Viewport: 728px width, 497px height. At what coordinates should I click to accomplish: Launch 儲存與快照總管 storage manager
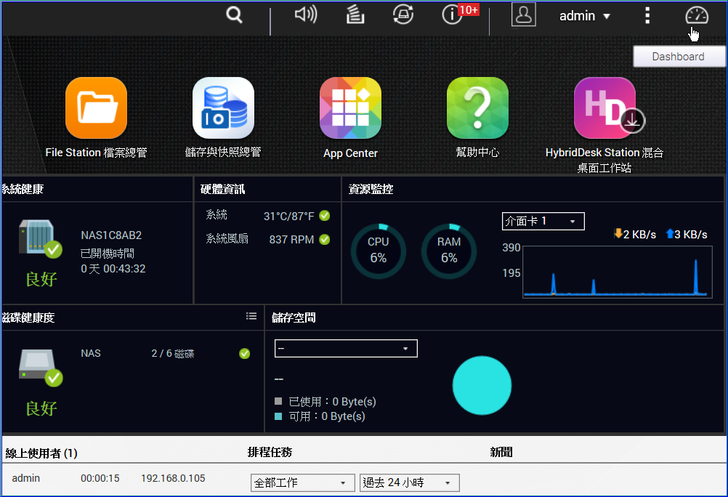223,108
